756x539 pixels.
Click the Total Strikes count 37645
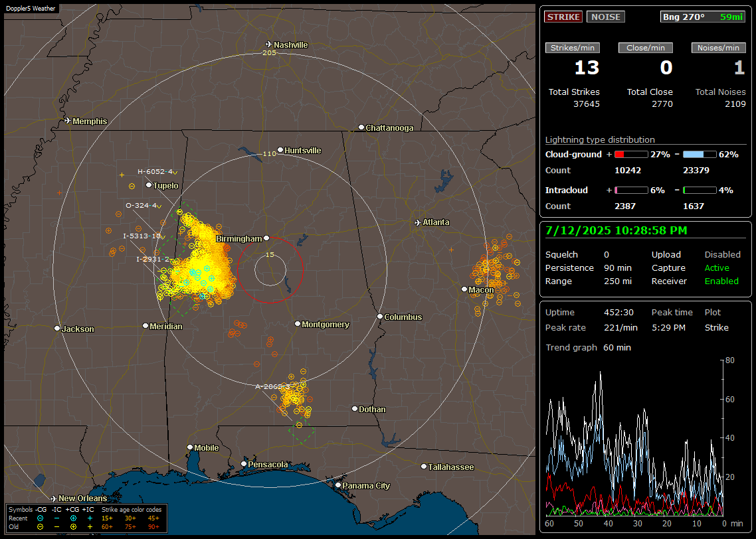click(x=587, y=104)
